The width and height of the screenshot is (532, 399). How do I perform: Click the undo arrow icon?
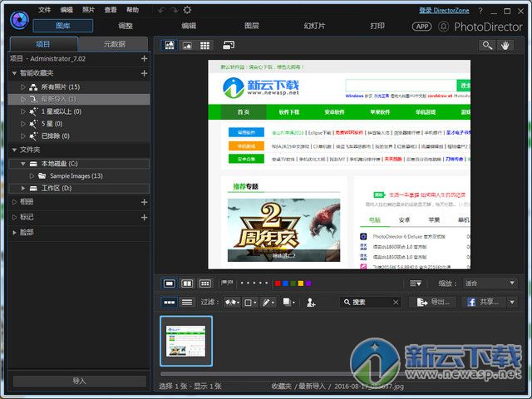pyautogui.click(x=161, y=10)
